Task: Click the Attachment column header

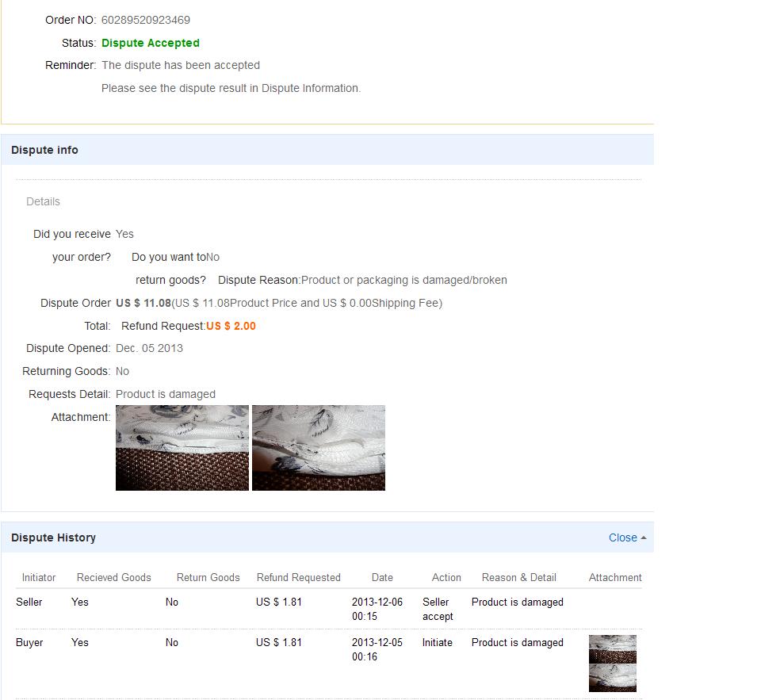Action: pos(615,577)
